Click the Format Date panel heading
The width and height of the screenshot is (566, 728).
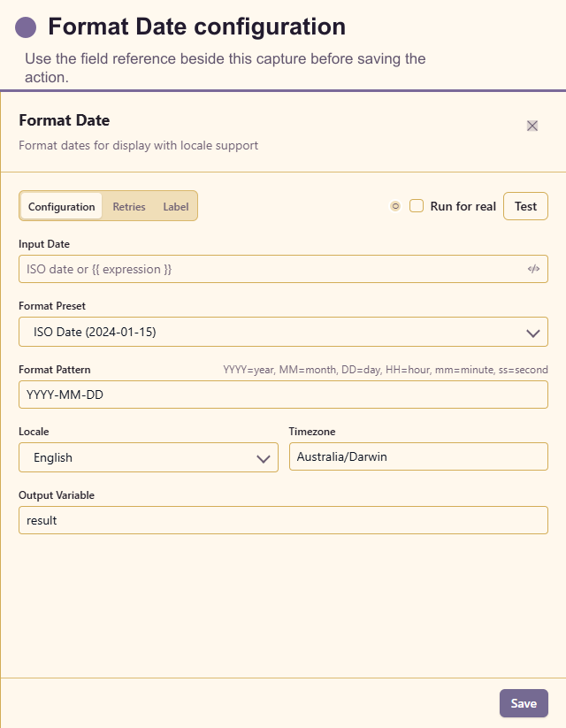64,120
